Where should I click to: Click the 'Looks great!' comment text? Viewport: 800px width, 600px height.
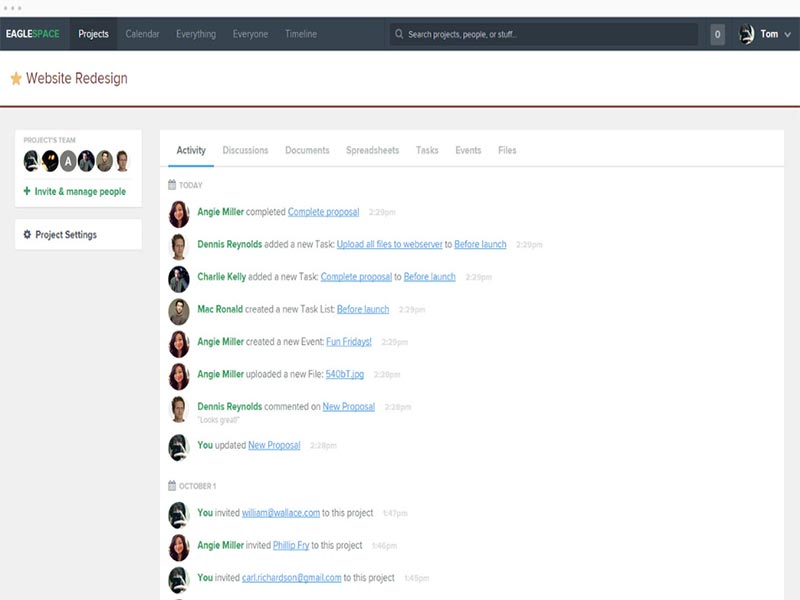click(218, 420)
